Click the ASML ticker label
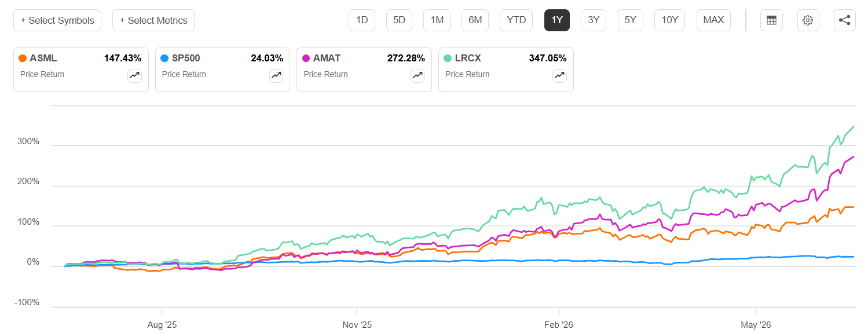This screenshot has height=333, width=868. 43,58
